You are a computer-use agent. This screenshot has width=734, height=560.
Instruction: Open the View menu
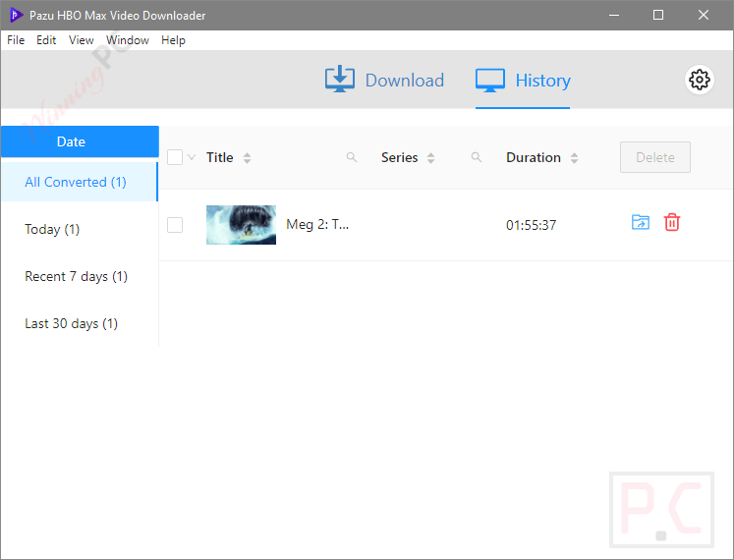click(x=81, y=40)
